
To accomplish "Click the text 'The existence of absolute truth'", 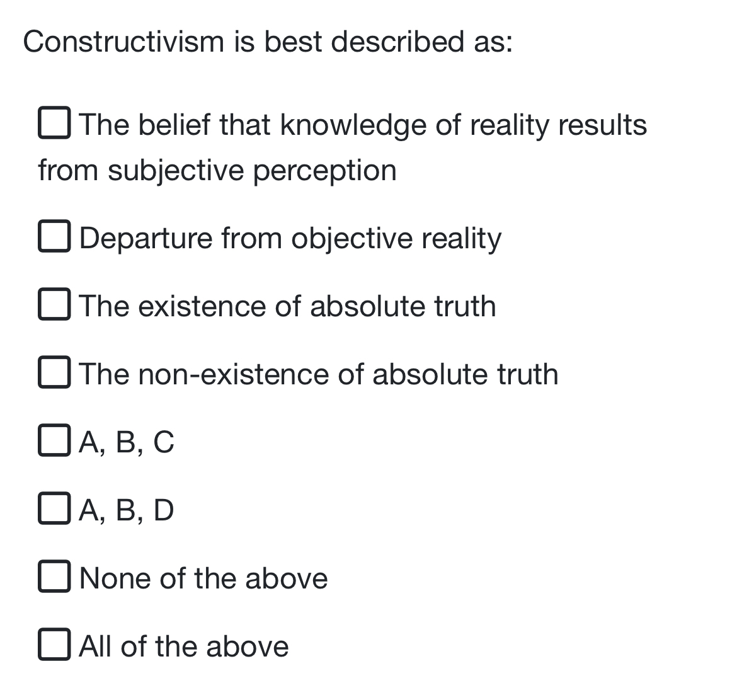I will pyautogui.click(x=287, y=307).
